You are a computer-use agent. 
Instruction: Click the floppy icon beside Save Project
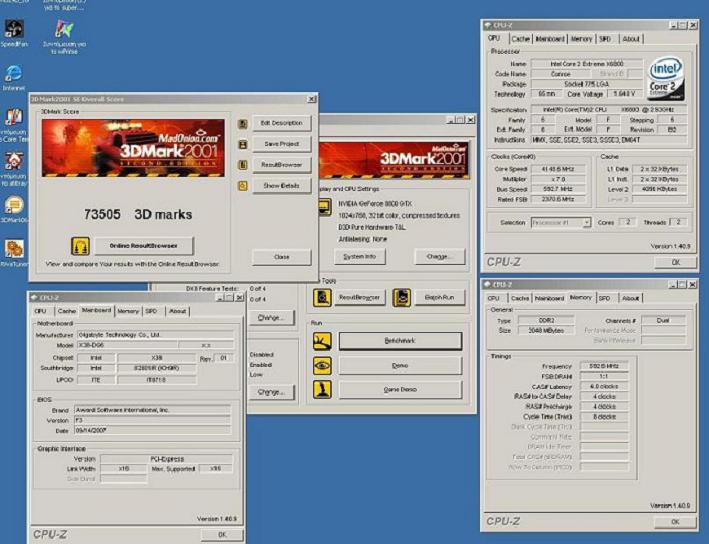(x=243, y=144)
